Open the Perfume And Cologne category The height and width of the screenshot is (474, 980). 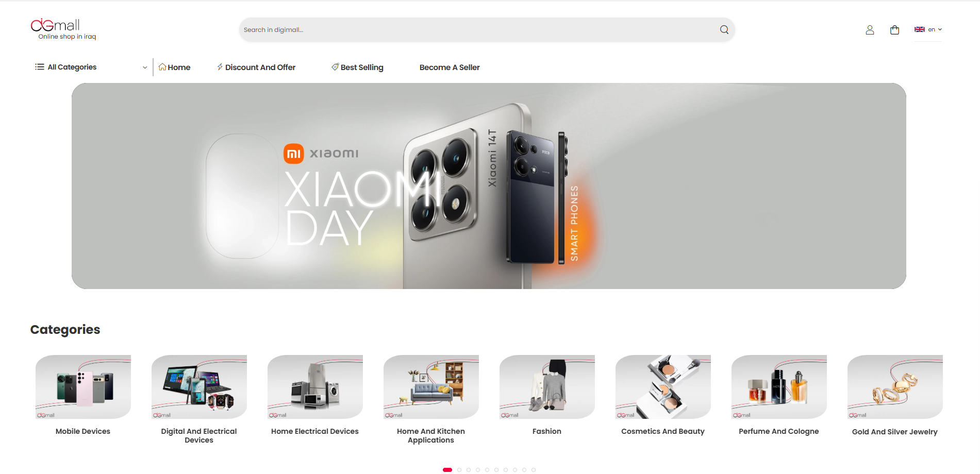pos(779,396)
